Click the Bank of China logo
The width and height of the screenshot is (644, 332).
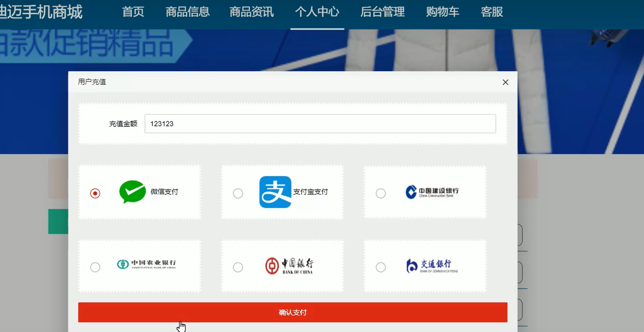289,266
